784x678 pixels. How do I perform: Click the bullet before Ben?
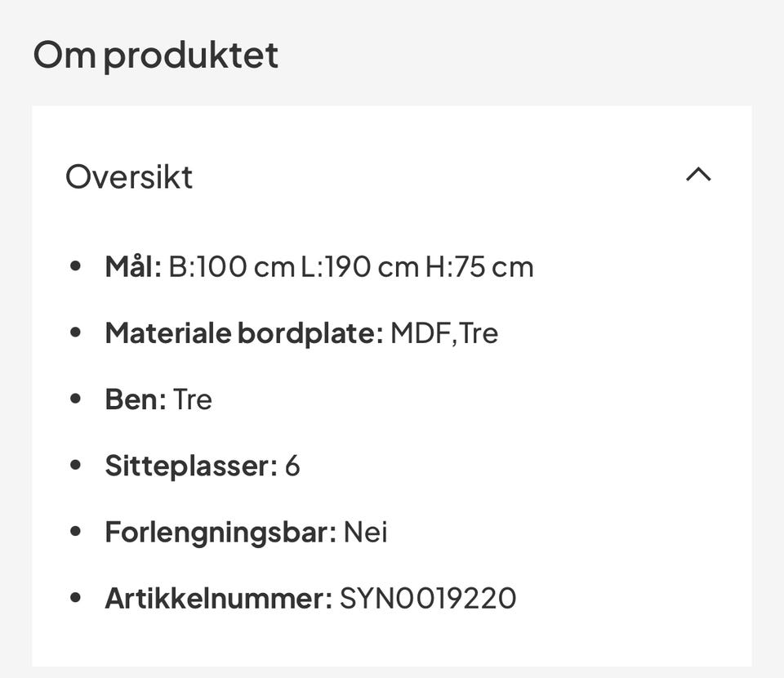pos(76,399)
